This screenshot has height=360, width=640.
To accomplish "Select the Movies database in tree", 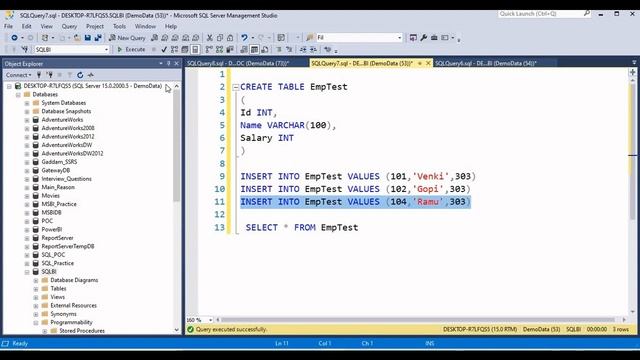I will point(51,196).
